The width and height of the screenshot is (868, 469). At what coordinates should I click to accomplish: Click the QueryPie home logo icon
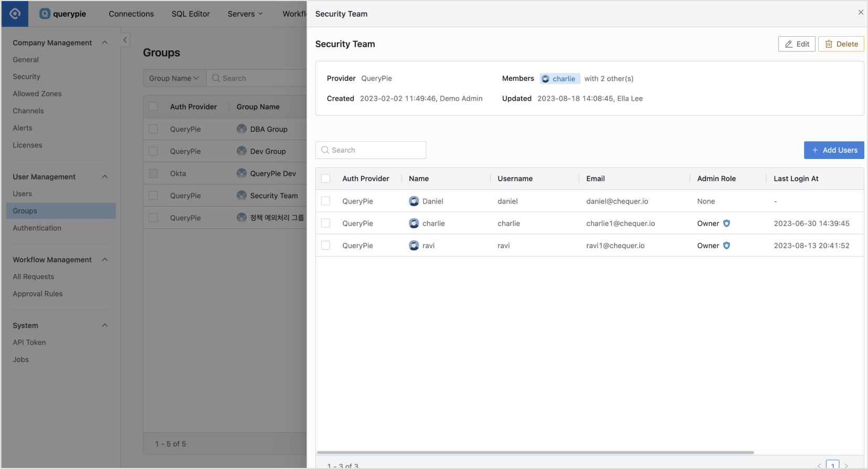(15, 14)
